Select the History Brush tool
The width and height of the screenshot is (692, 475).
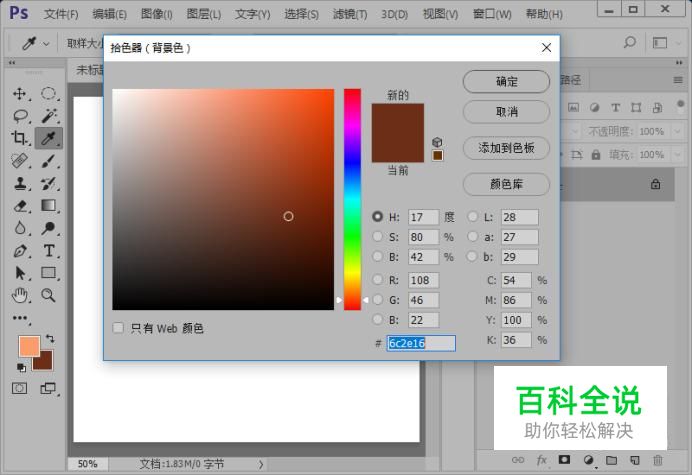click(x=48, y=183)
